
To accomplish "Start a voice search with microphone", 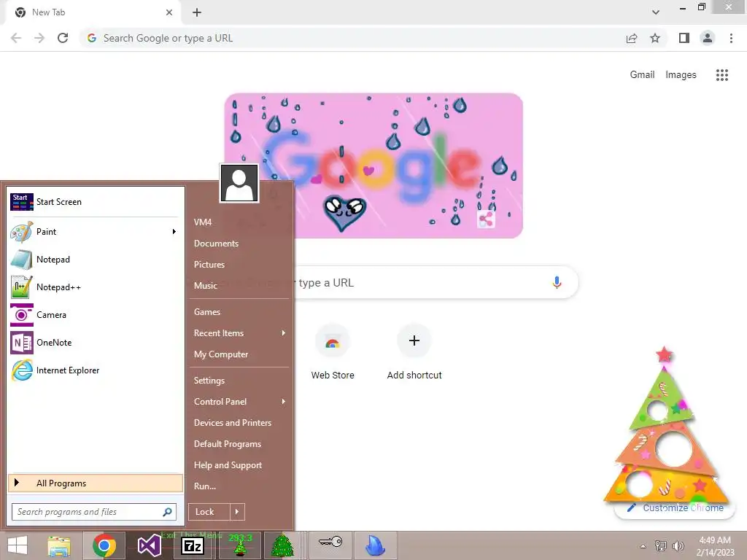I will [557, 282].
